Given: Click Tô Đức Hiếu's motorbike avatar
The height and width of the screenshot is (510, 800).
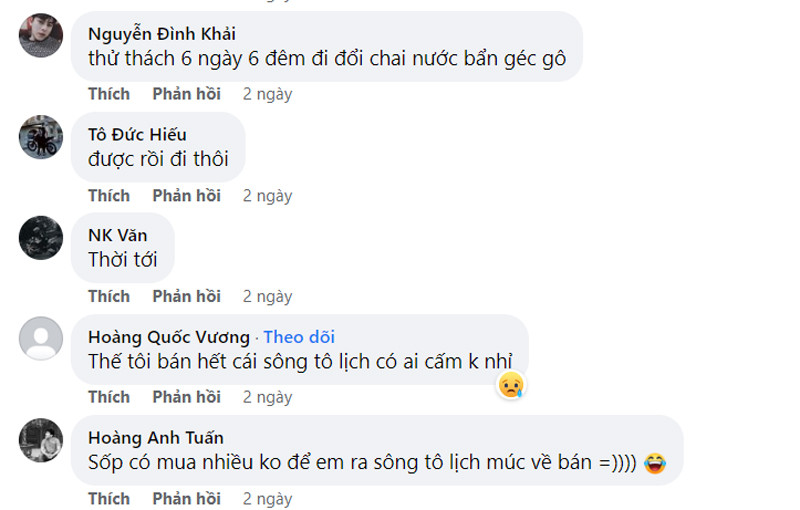Looking at the screenshot, I should pyautogui.click(x=41, y=137).
